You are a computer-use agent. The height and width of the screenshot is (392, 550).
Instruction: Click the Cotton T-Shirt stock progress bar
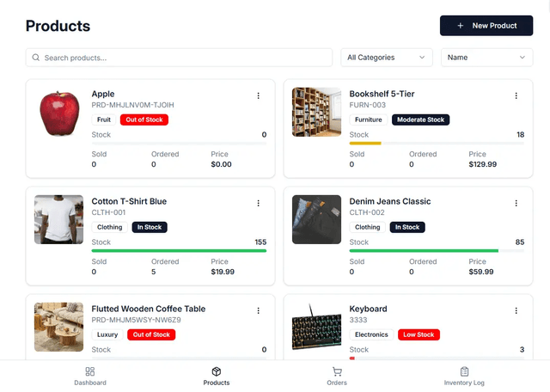[x=179, y=251]
